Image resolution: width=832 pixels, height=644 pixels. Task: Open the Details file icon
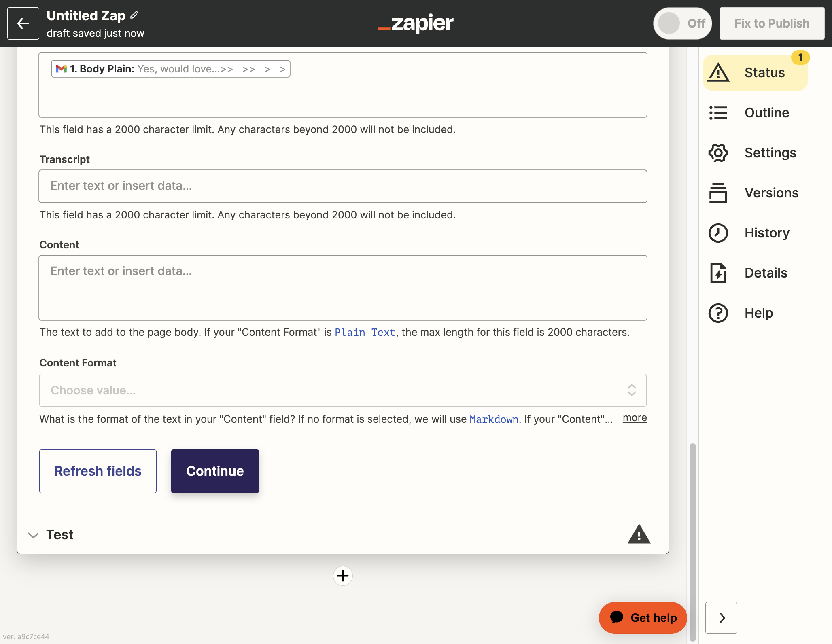point(718,273)
